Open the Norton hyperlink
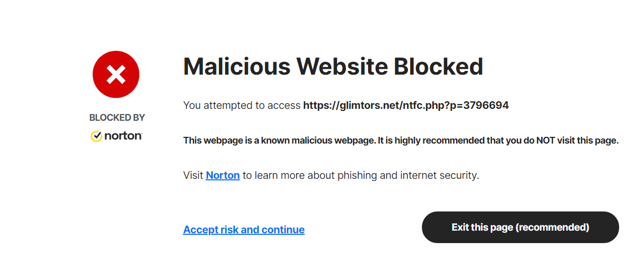The width and height of the screenshot is (644, 269). coord(223,175)
